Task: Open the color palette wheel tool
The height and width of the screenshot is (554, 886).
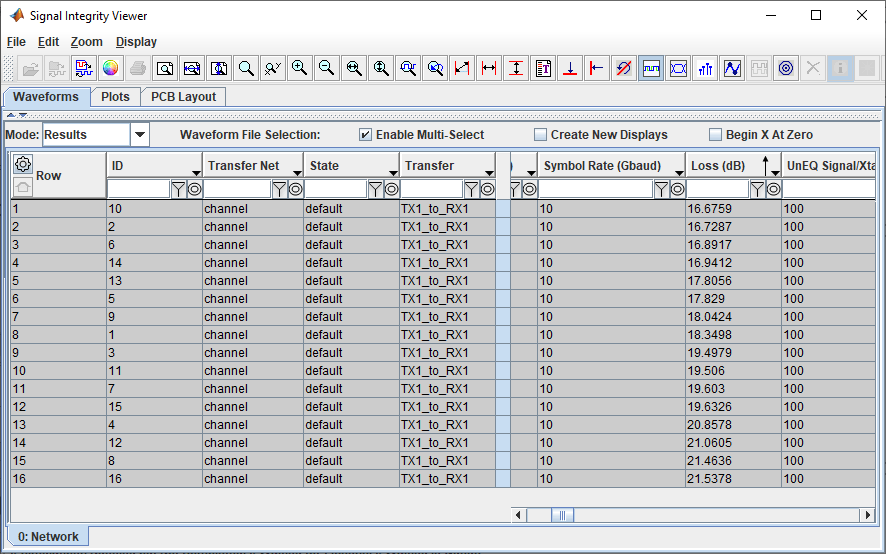Action: 111,68
